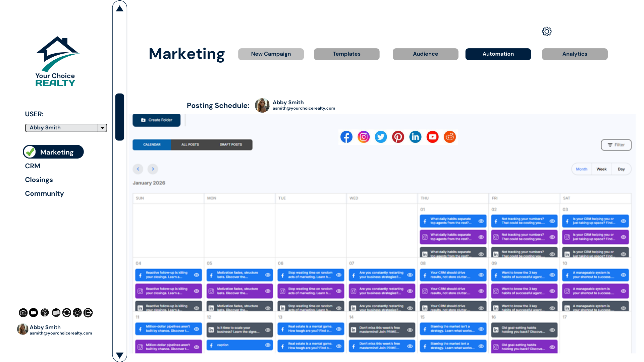Select Day calendar view

(621, 169)
